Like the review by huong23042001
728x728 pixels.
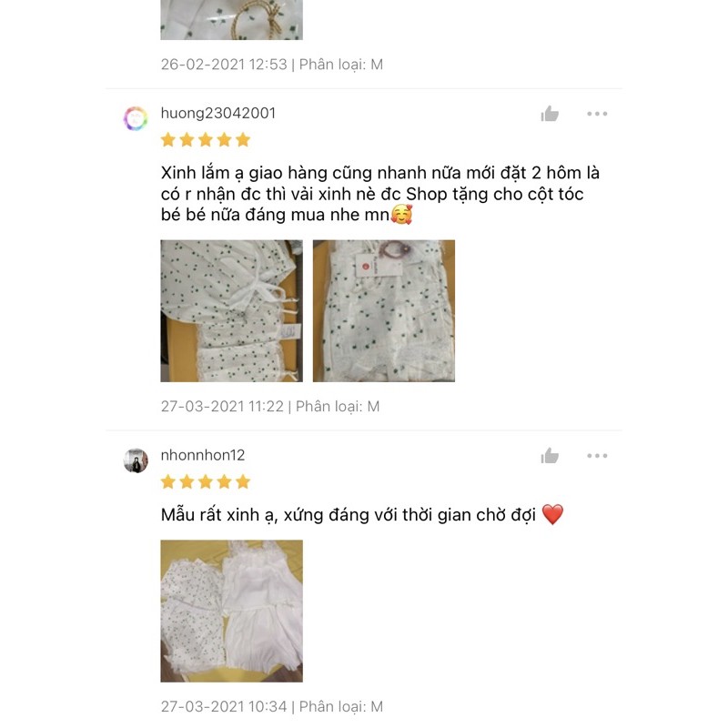click(550, 114)
